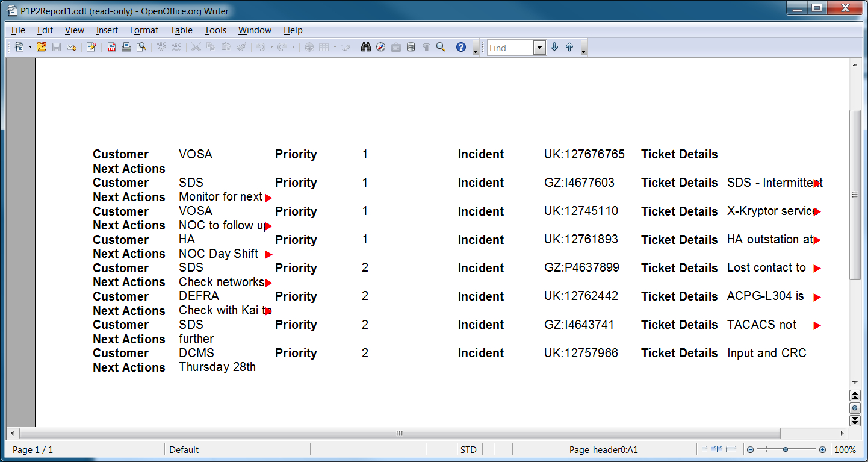Click the customer name DCMS

pyautogui.click(x=196, y=353)
